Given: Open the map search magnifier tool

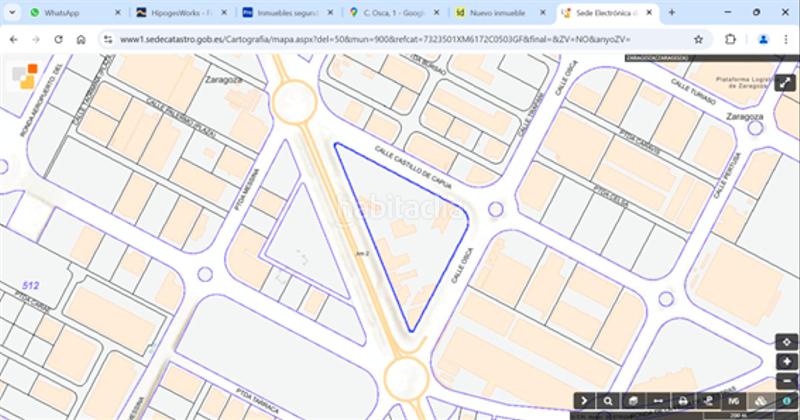Looking at the screenshot, I should click(608, 400).
